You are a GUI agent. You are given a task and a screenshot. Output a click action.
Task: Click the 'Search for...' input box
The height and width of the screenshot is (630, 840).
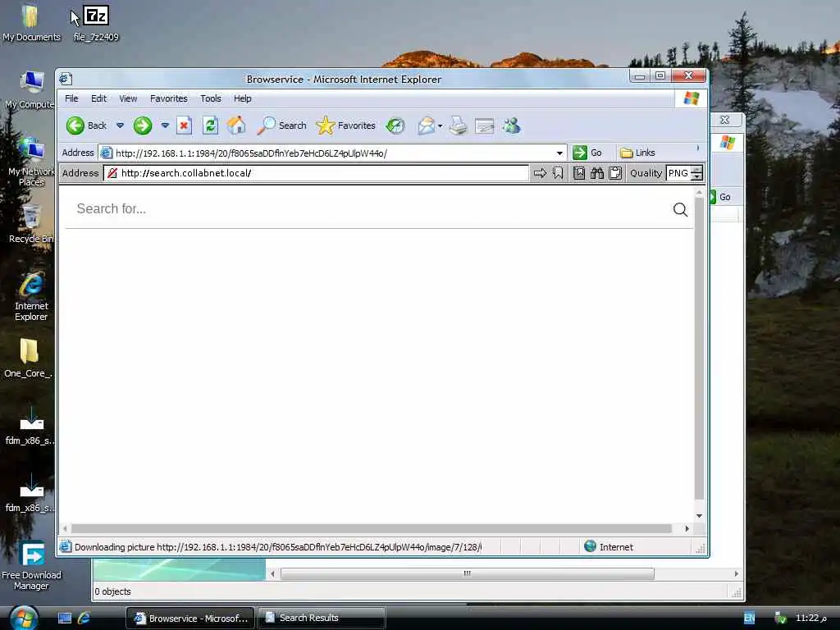[370, 209]
